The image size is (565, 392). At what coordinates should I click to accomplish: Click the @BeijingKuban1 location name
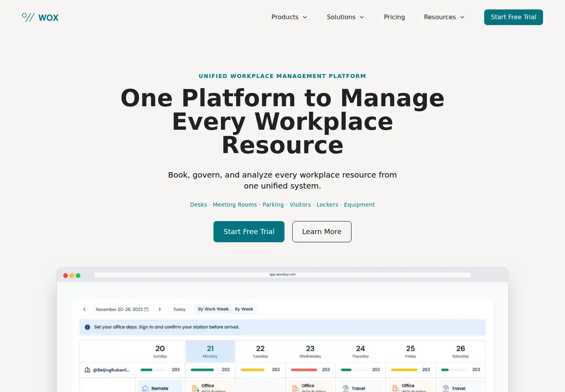(111, 370)
